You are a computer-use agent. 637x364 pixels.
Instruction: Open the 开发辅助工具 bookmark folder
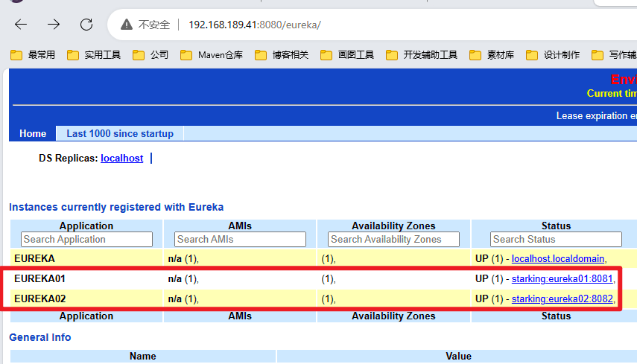[422, 55]
